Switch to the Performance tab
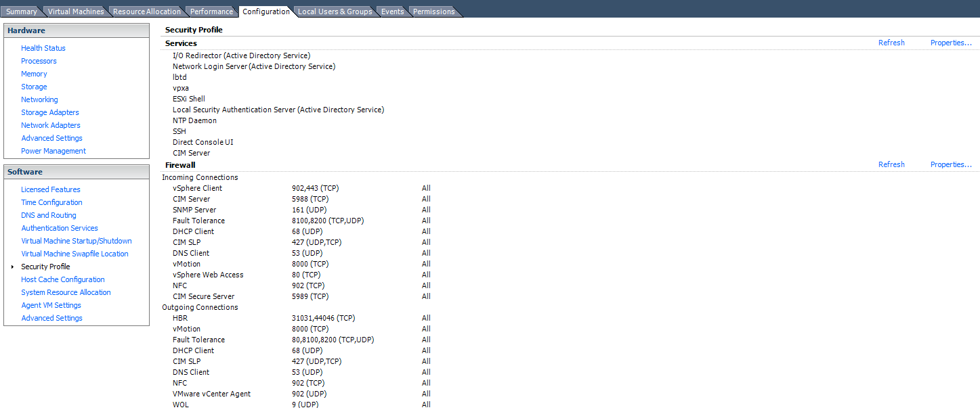 point(211,12)
